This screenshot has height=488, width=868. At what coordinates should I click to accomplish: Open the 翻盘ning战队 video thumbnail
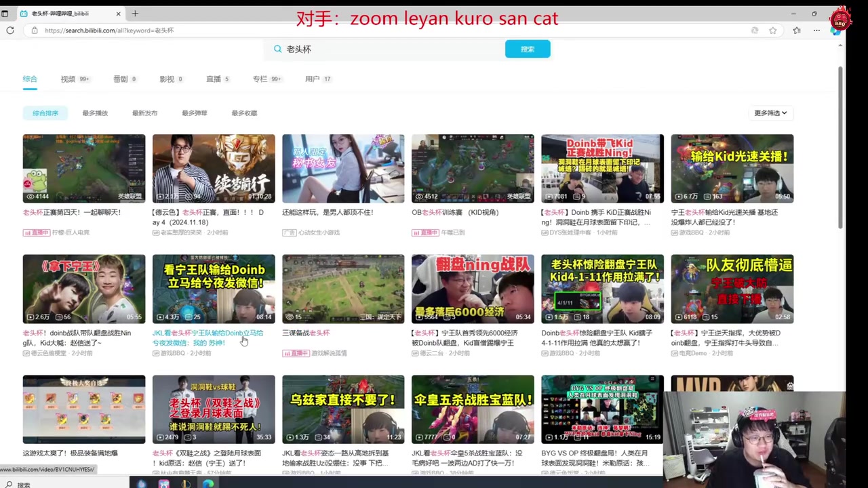(x=473, y=289)
